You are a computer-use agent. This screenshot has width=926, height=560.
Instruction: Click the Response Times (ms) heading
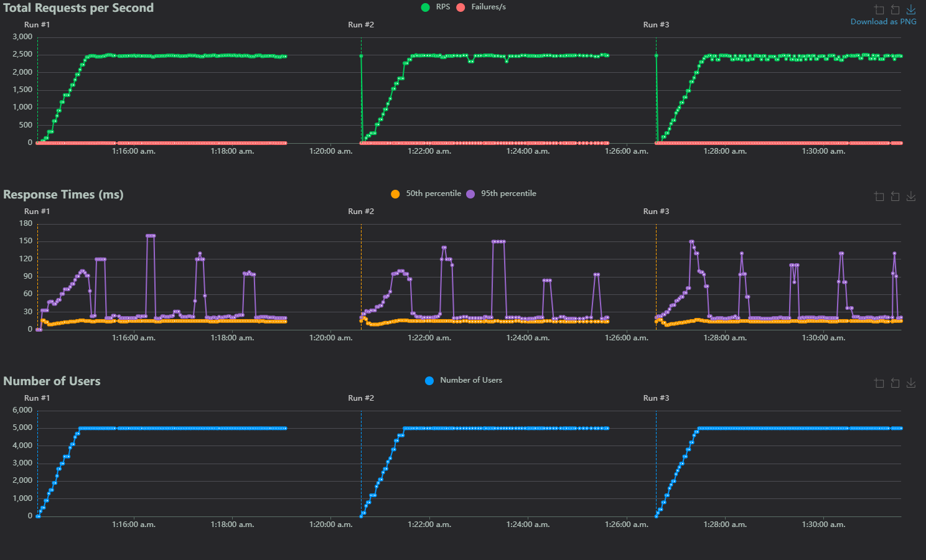(x=63, y=195)
